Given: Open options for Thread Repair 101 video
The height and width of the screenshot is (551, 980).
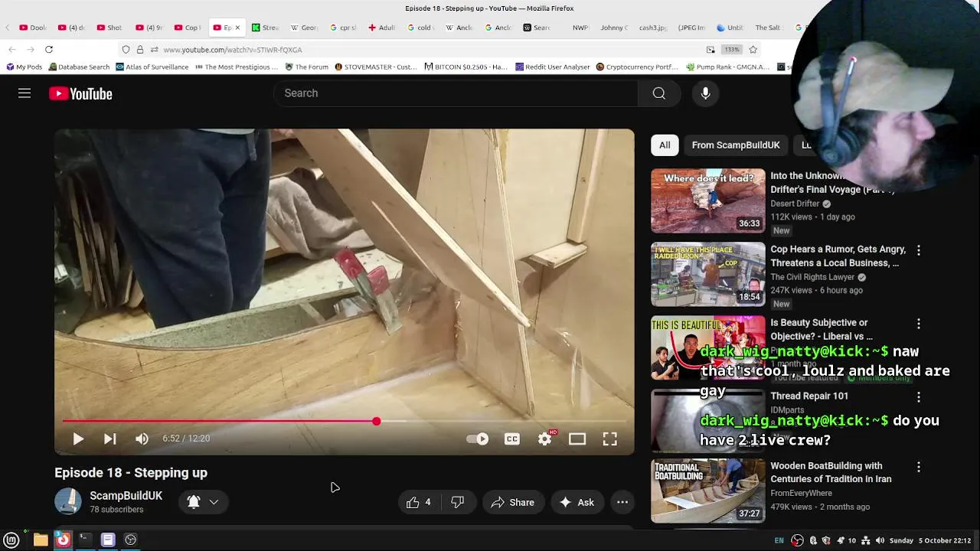Looking at the screenshot, I should tap(919, 397).
